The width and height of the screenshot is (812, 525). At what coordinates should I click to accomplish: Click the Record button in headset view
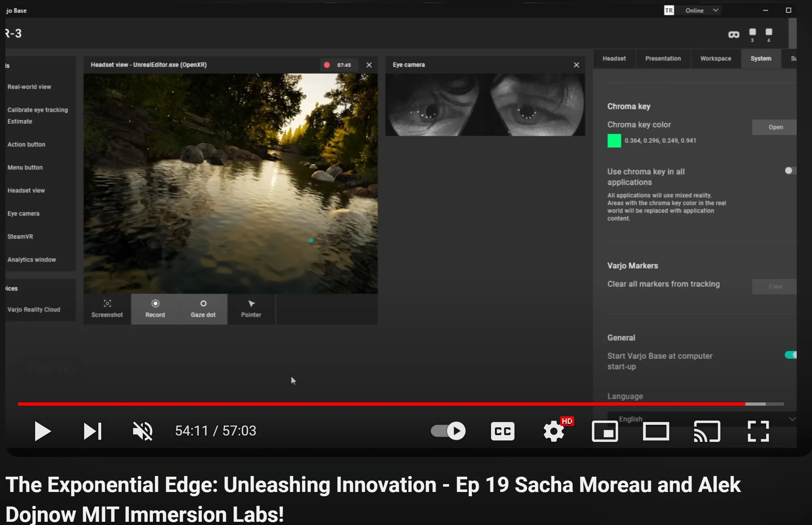[155, 309]
